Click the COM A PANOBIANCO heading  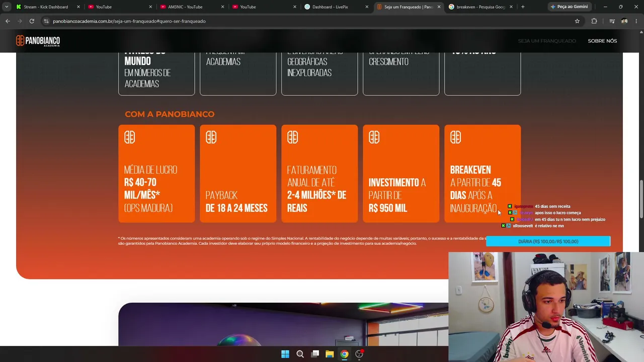click(x=170, y=114)
